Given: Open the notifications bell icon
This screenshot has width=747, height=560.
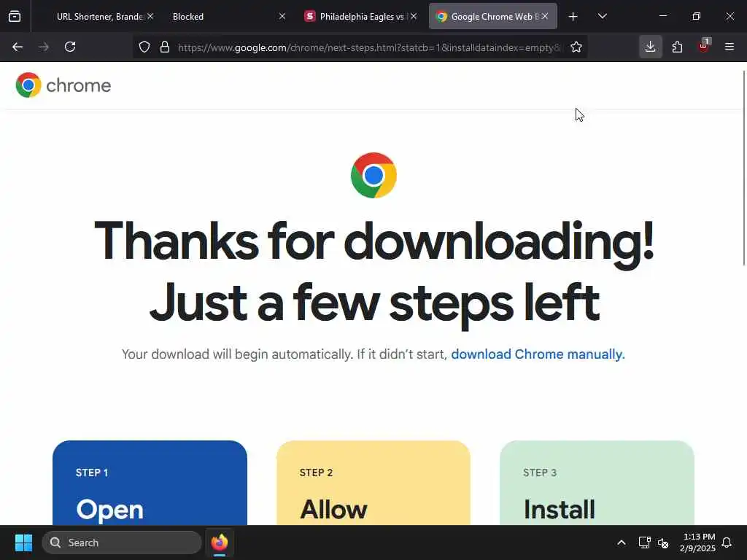Looking at the screenshot, I should pyautogui.click(x=727, y=542).
